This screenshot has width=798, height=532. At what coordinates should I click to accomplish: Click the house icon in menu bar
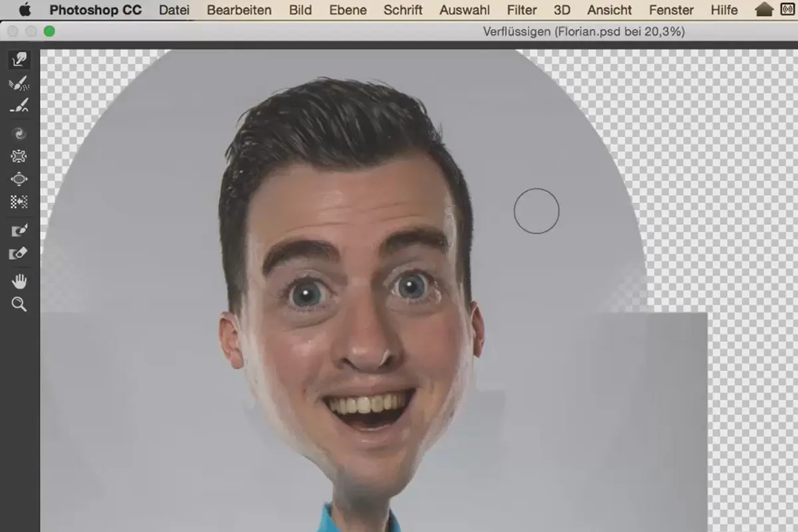765,9
